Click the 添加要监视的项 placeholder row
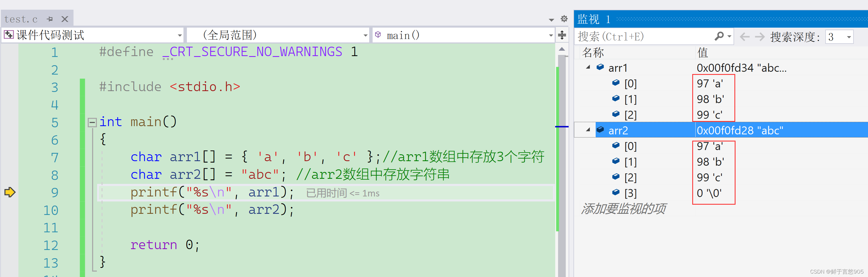Image resolution: width=868 pixels, height=277 pixels. click(623, 209)
